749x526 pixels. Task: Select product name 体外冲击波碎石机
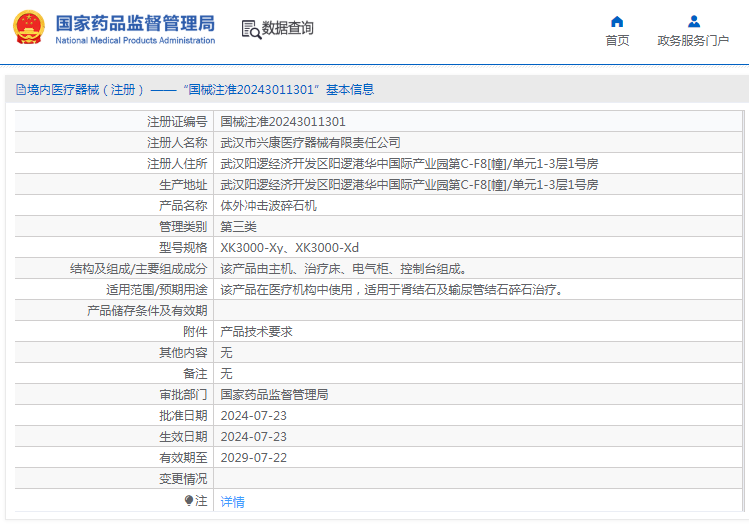[268, 206]
